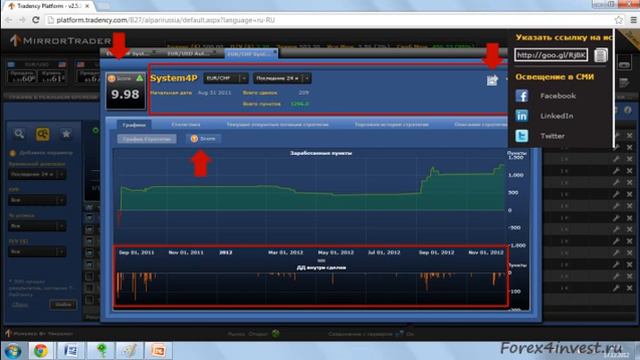The width and height of the screenshot is (640, 360).
Task: Close the active EUR/CHF System tab
Action: click(275, 52)
